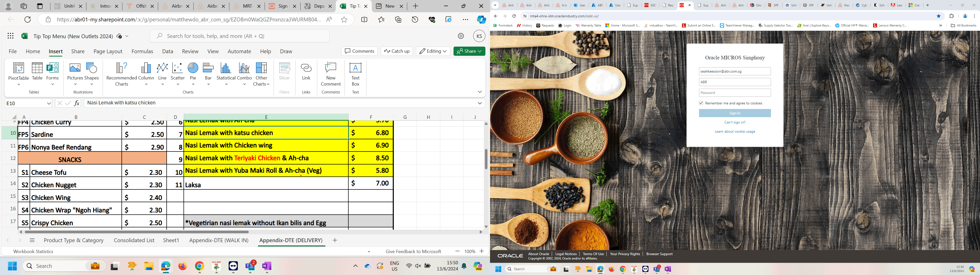Open the Excel app launcher grid
Viewport: 980px width, 275px height.
point(11,36)
